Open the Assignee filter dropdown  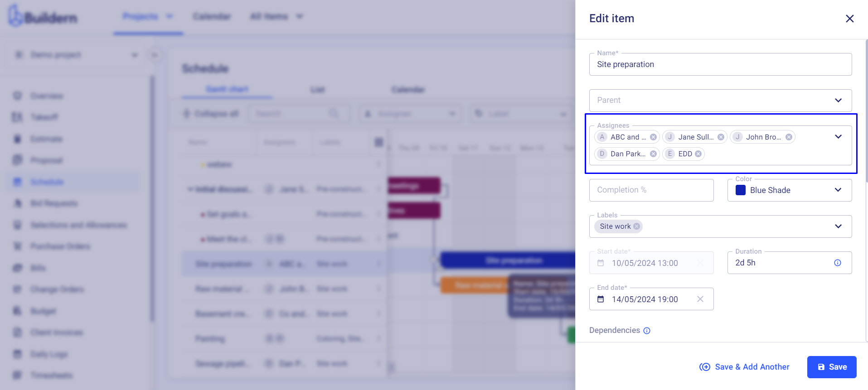410,114
